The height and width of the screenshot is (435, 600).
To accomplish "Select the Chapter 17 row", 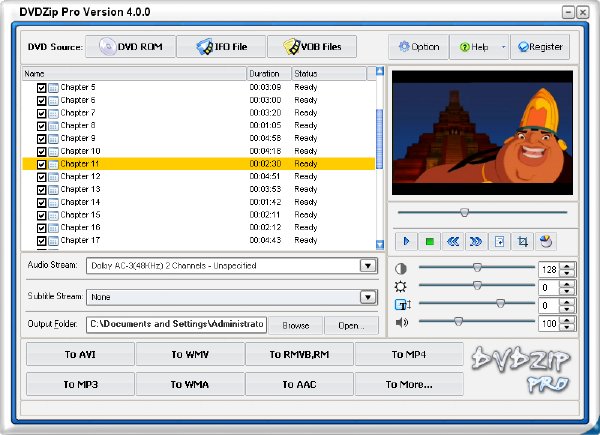I will point(199,241).
